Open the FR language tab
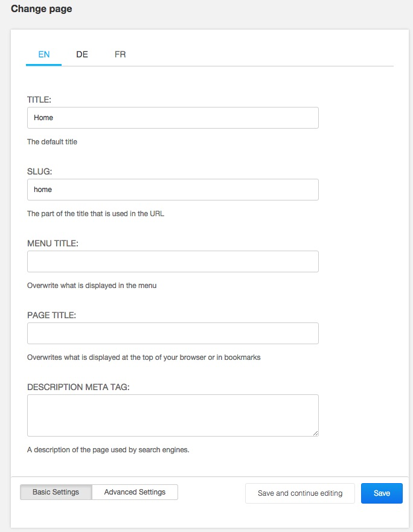 click(x=120, y=54)
